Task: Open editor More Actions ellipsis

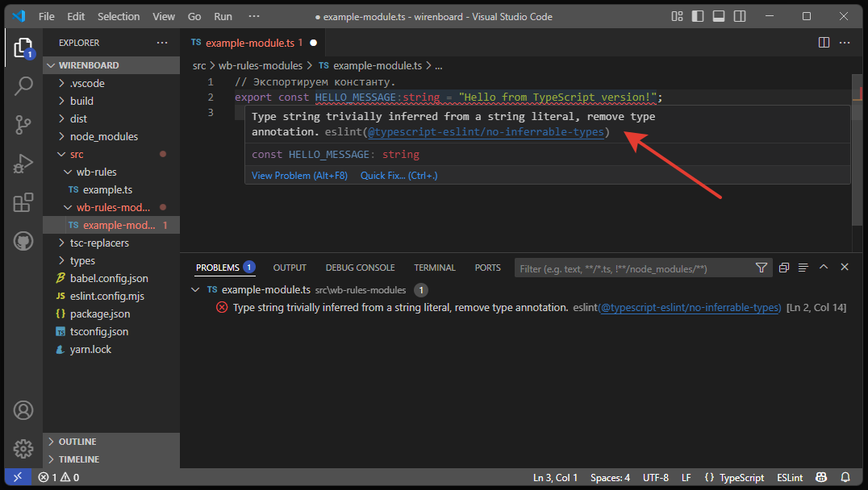Action: point(845,43)
